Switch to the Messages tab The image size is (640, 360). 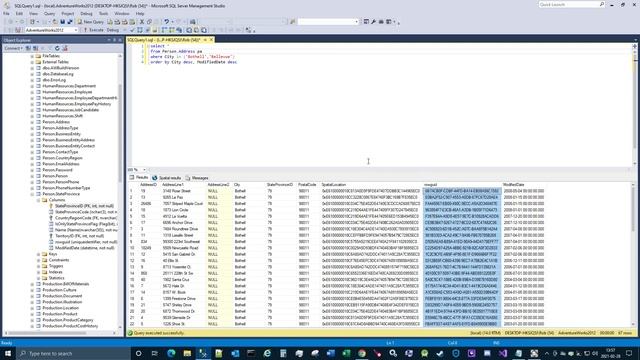pyautogui.click(x=197, y=178)
